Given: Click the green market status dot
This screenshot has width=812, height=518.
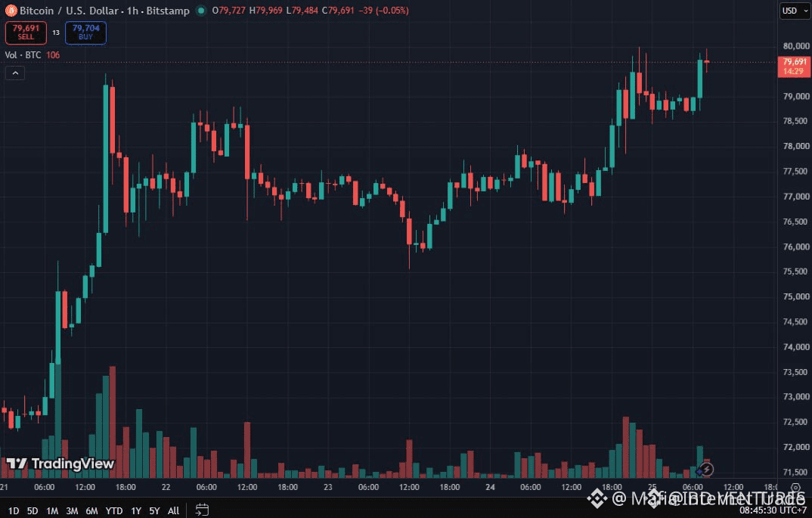Looking at the screenshot, I should (x=201, y=11).
